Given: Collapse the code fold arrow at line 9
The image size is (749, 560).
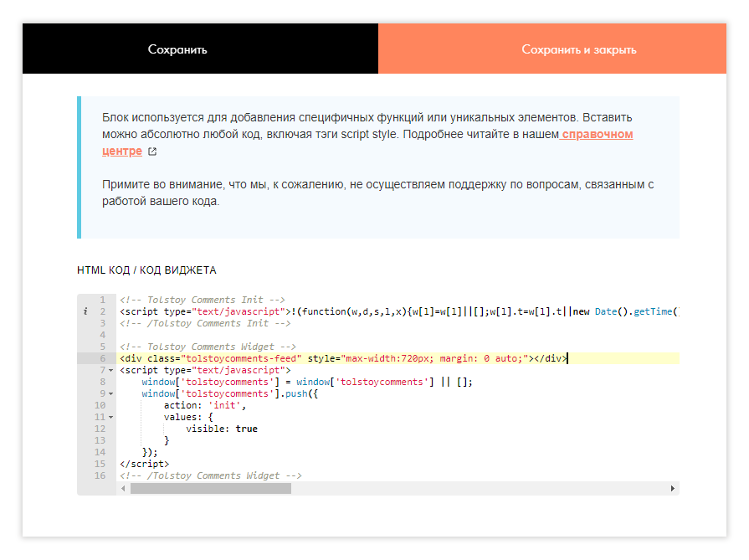Looking at the screenshot, I should [110, 393].
